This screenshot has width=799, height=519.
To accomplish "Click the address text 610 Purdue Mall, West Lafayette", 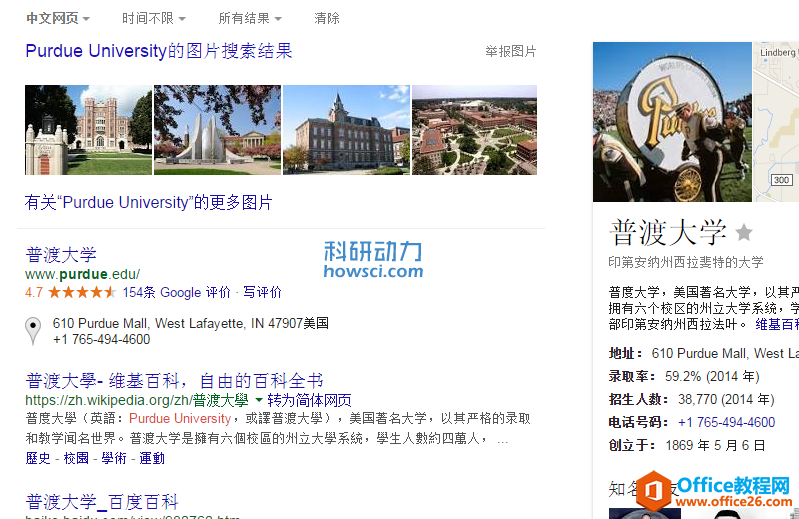I will click(x=191, y=323).
